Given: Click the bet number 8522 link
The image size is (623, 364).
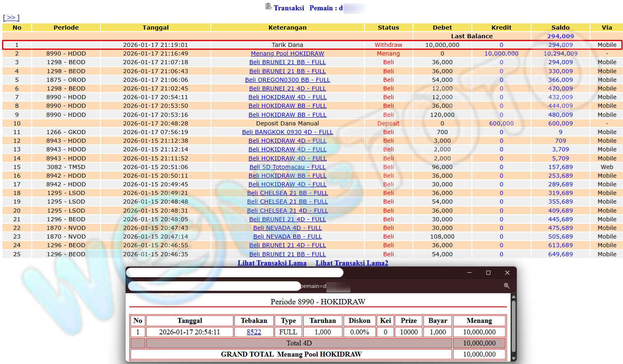Looking at the screenshot, I should [254, 332].
